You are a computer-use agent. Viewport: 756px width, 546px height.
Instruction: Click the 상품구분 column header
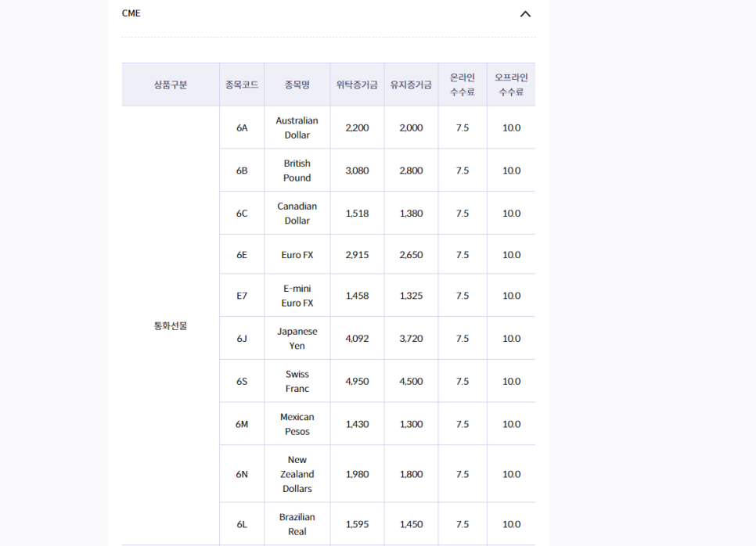pos(171,84)
